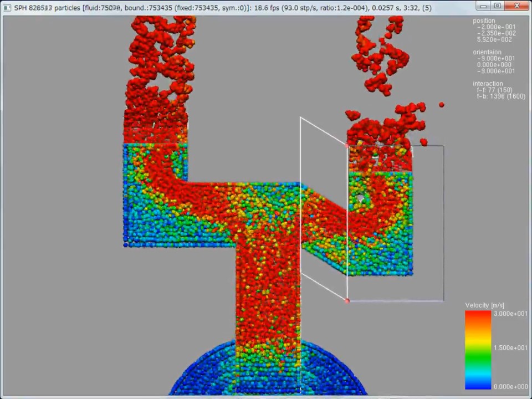This screenshot has height=399, width=532.
Task: Click position value '5.920e-002'
Action: pos(494,39)
